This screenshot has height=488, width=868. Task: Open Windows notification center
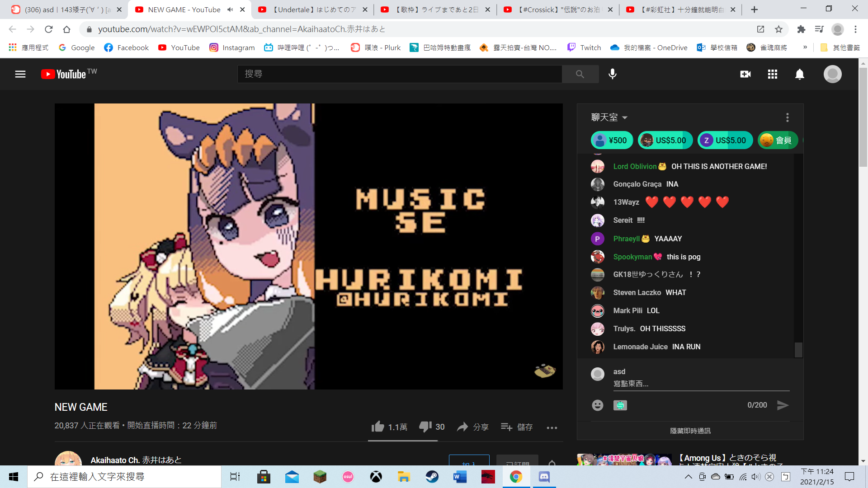click(x=849, y=477)
